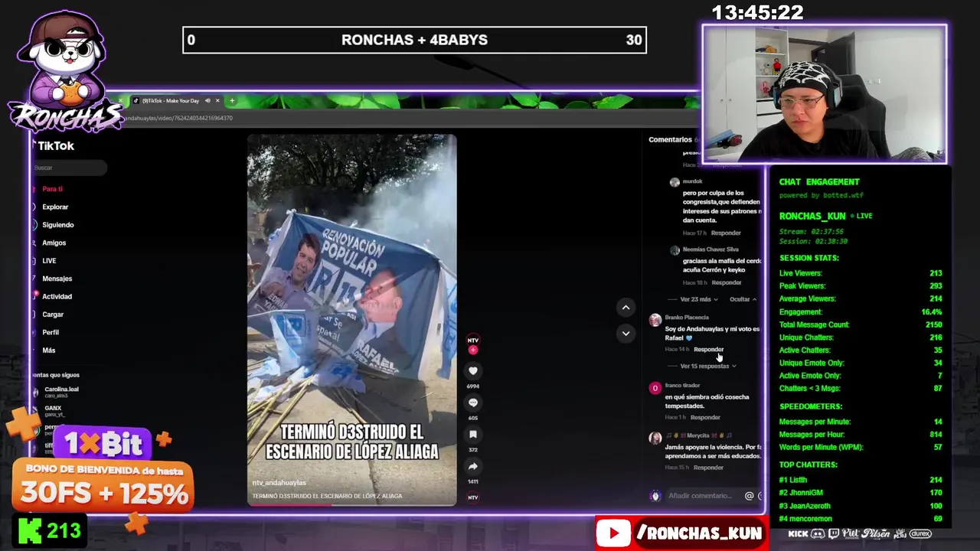The width and height of the screenshot is (980, 551).
Task: Click the 13:45:22 timer text
Action: [757, 12]
